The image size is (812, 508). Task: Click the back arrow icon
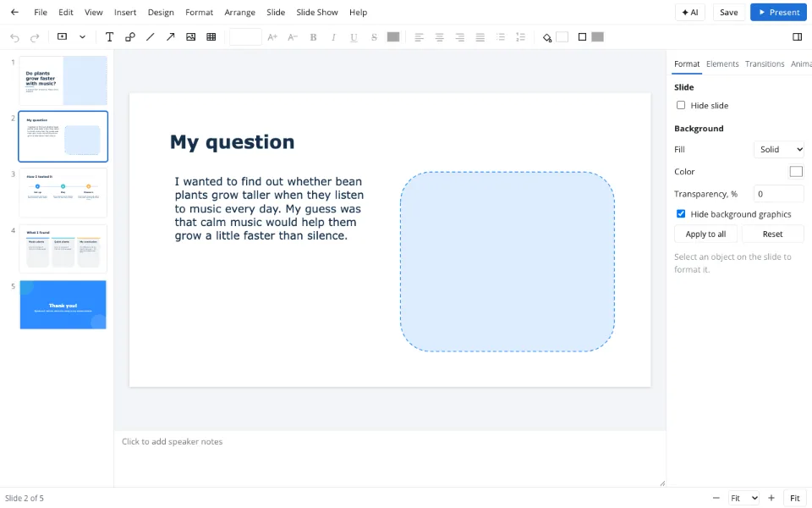[14, 12]
